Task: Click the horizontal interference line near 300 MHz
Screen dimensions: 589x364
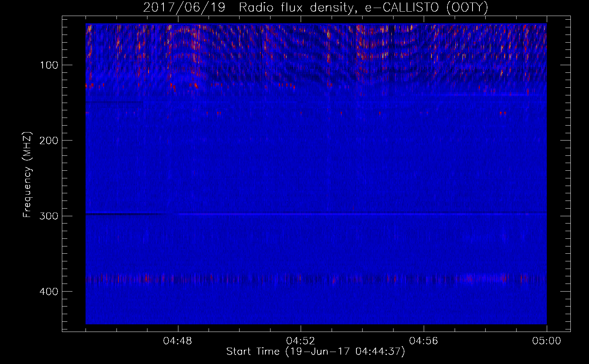Action: 316,214
